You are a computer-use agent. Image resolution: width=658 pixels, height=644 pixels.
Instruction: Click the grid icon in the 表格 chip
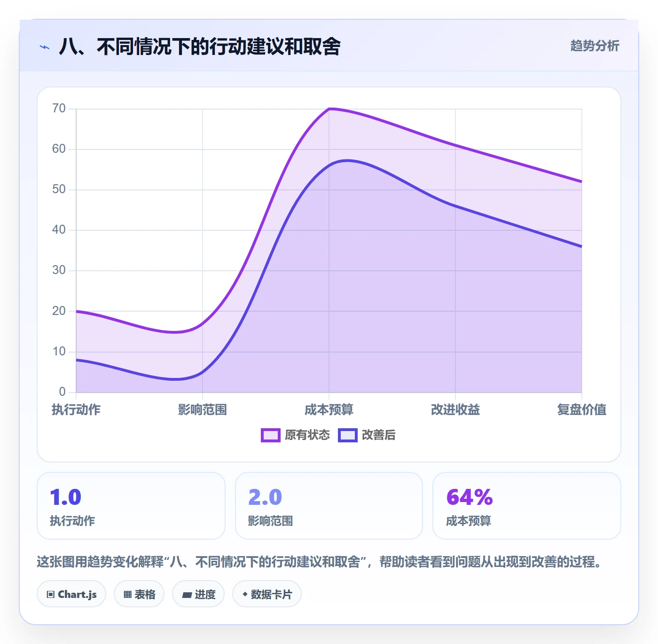127,595
